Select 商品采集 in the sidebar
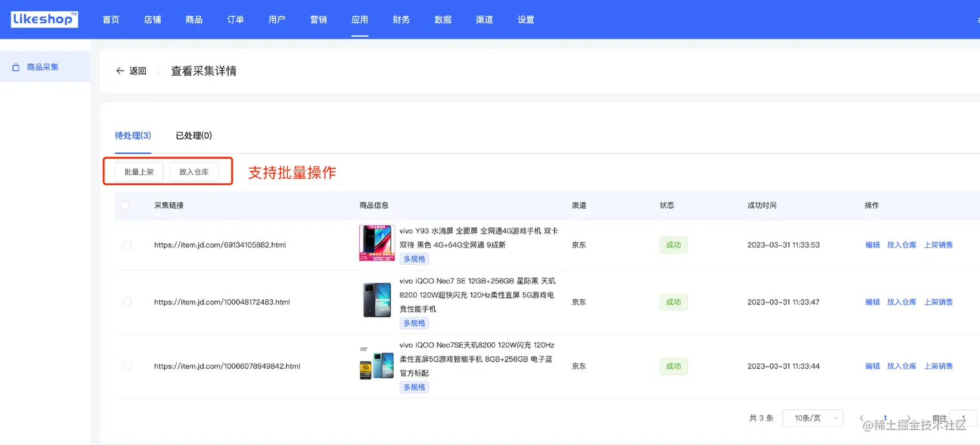Screen dimensions: 980x445 (45, 67)
